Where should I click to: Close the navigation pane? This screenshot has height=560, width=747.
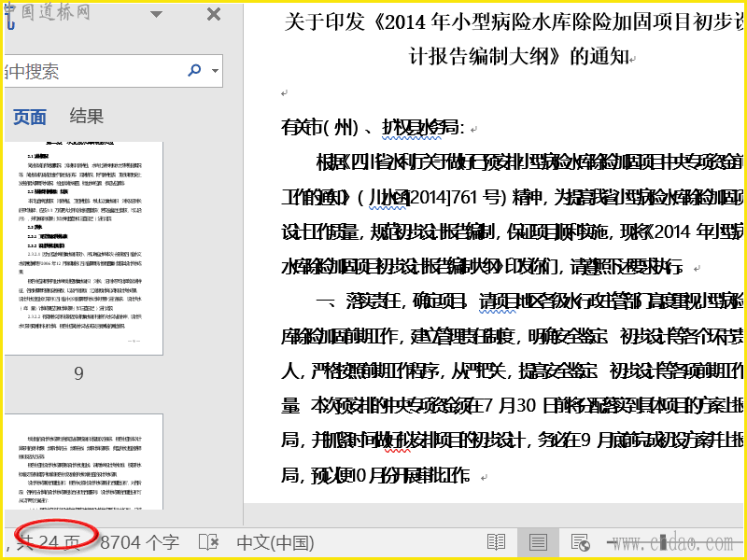tap(214, 14)
